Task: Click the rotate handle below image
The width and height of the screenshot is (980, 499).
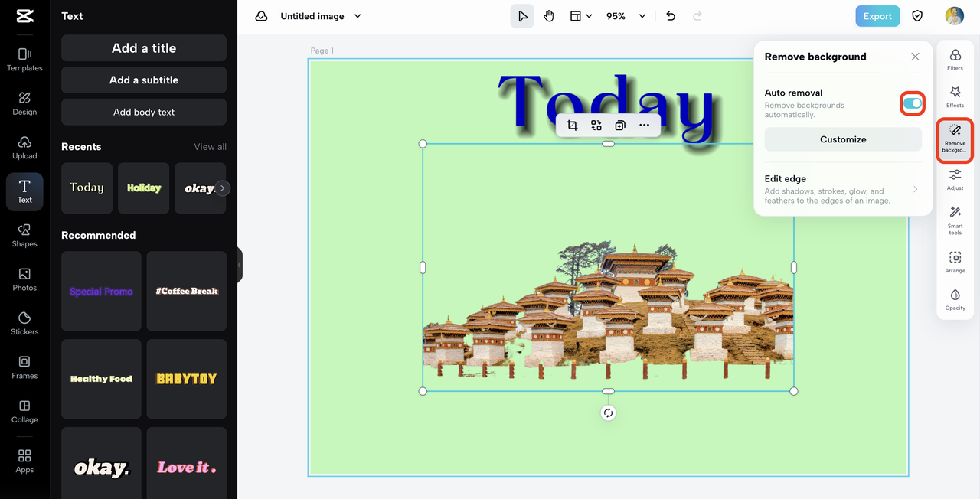Action: pyautogui.click(x=608, y=413)
